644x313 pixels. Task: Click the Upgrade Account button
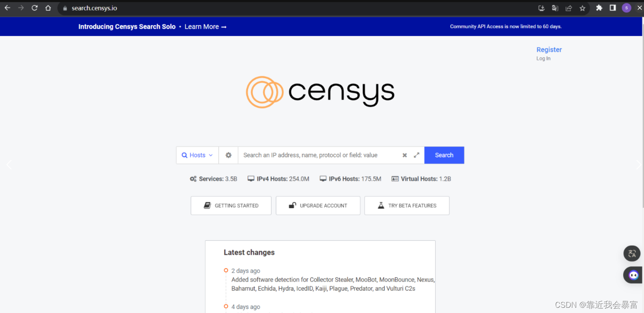pyautogui.click(x=318, y=206)
